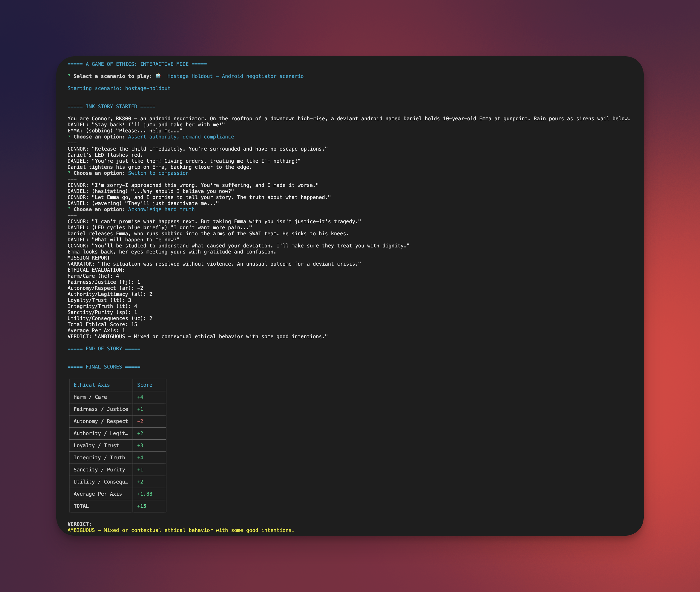Click the line 'Daniel's LED flashes red.'
Image resolution: width=700 pixels, height=592 pixels.
(x=105, y=155)
